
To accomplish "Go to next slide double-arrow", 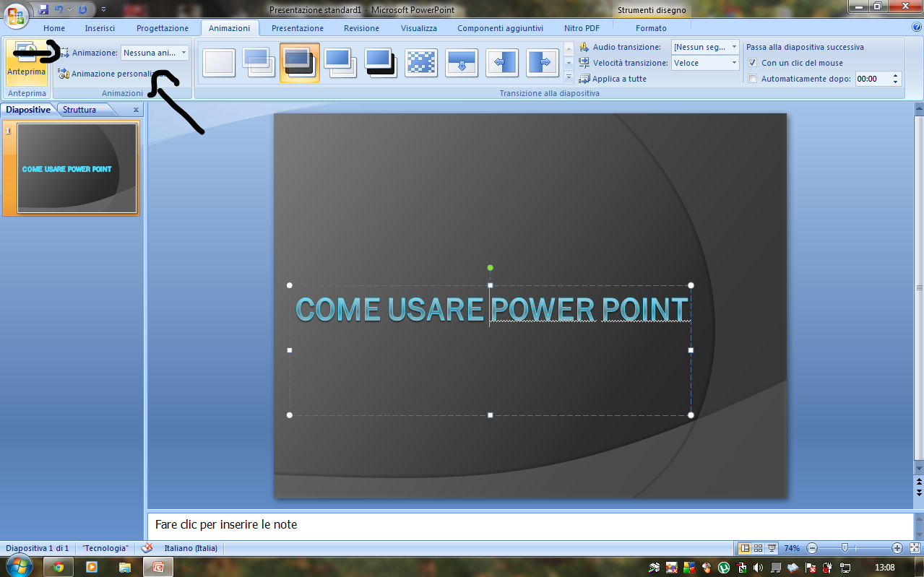I will pos(919,492).
